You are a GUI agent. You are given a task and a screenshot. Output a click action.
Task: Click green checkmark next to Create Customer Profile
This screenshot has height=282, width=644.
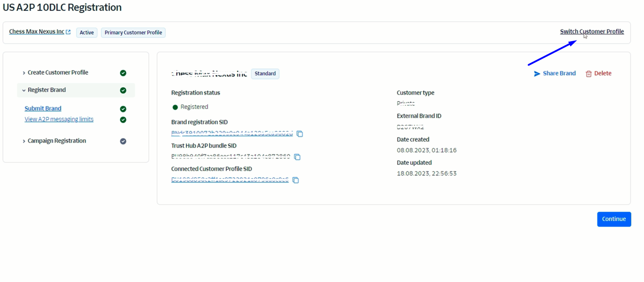(123, 73)
